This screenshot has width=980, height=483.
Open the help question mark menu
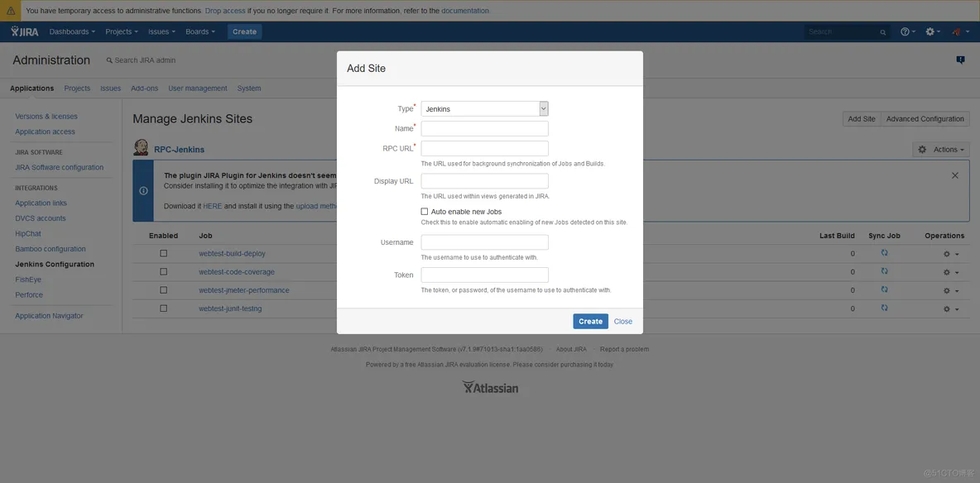tap(907, 32)
